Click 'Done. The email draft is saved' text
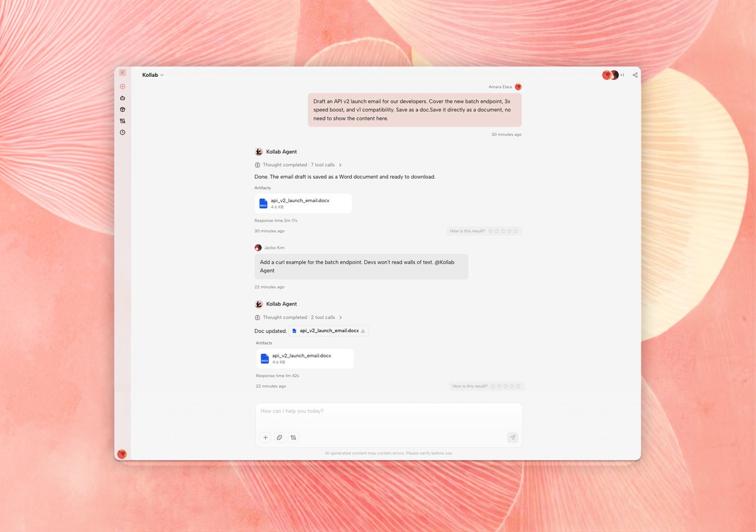The image size is (756, 532). (345, 177)
